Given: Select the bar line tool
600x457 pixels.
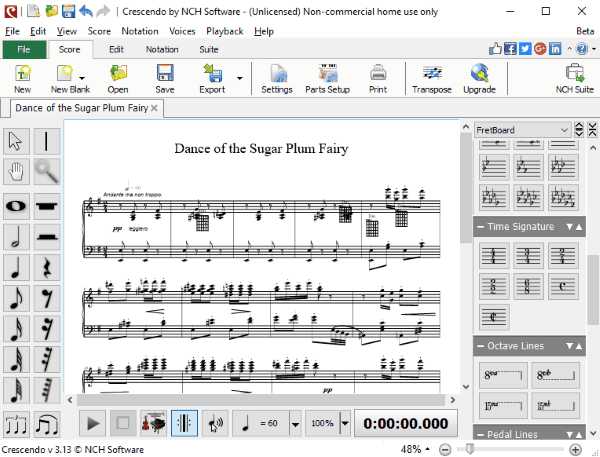Looking at the screenshot, I should click(x=47, y=141).
